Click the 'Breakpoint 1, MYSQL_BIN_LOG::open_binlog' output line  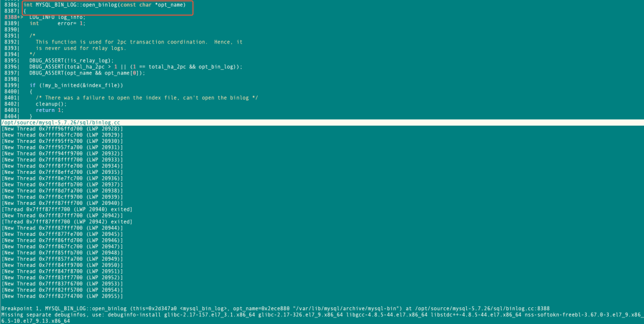click(275, 309)
